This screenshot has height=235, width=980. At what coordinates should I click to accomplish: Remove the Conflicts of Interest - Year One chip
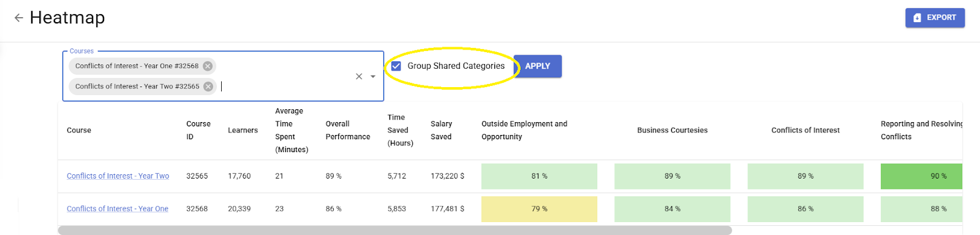click(x=208, y=66)
